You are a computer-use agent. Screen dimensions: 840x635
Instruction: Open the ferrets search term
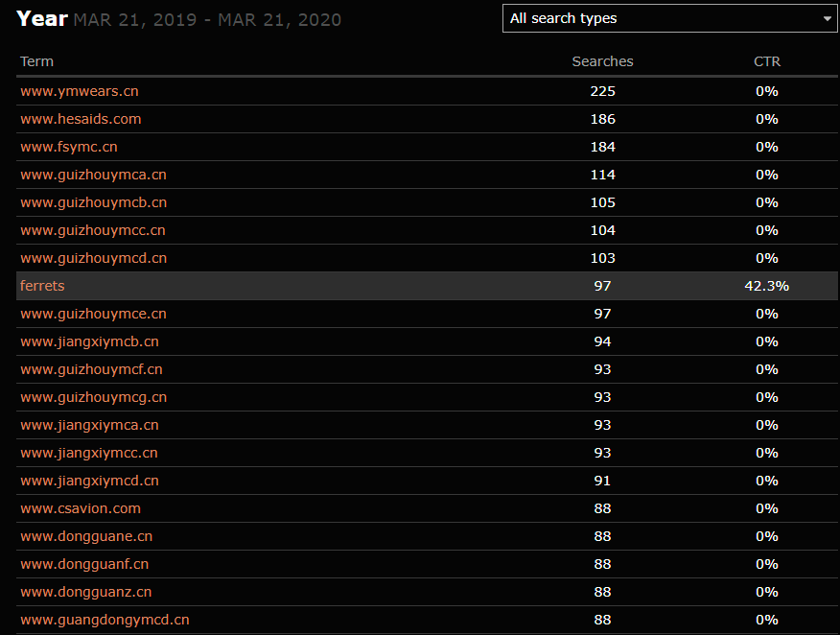pyautogui.click(x=42, y=286)
